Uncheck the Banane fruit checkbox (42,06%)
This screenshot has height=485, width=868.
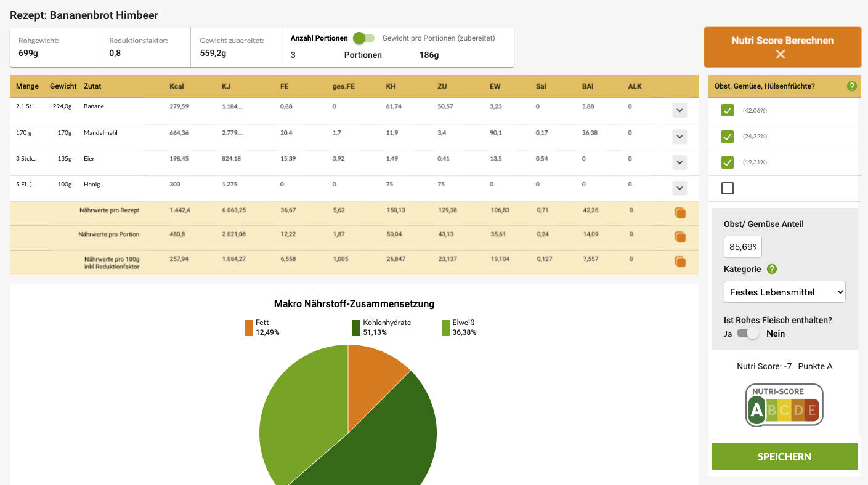pos(728,111)
